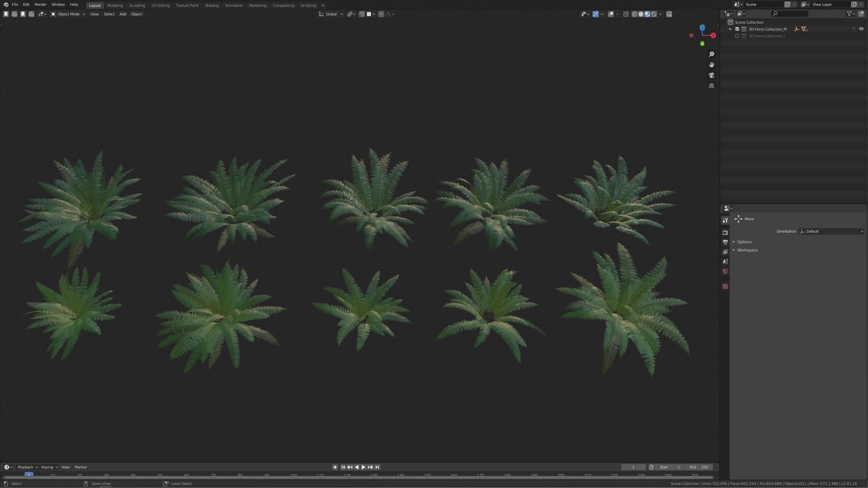
Task: Click the outliner search field
Action: pos(790,14)
